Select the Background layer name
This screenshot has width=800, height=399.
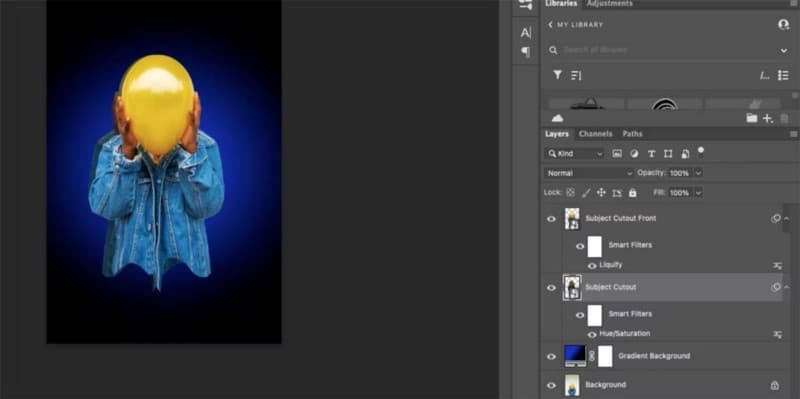(605, 385)
